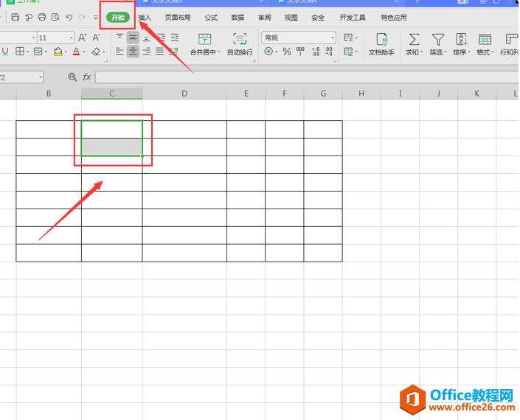The image size is (520, 420).
Task: Expand the 格式 dropdown arrow
Action: pos(493,52)
